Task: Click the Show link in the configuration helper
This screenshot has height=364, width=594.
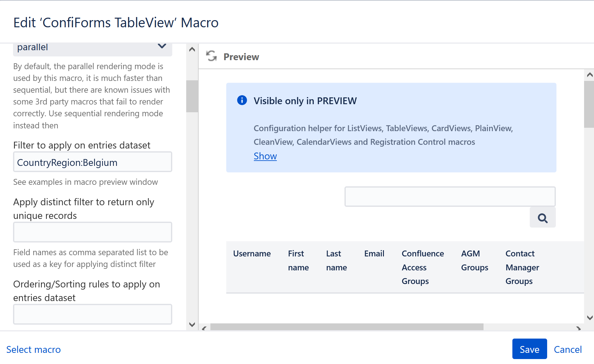Action: tap(265, 156)
